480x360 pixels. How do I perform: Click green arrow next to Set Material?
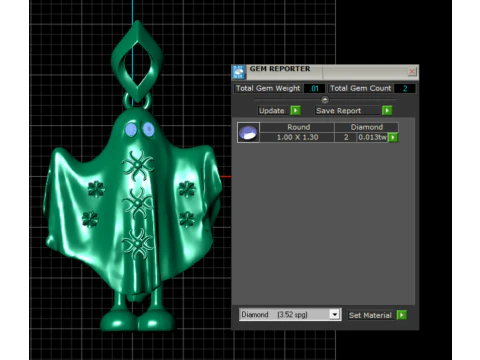pos(402,315)
